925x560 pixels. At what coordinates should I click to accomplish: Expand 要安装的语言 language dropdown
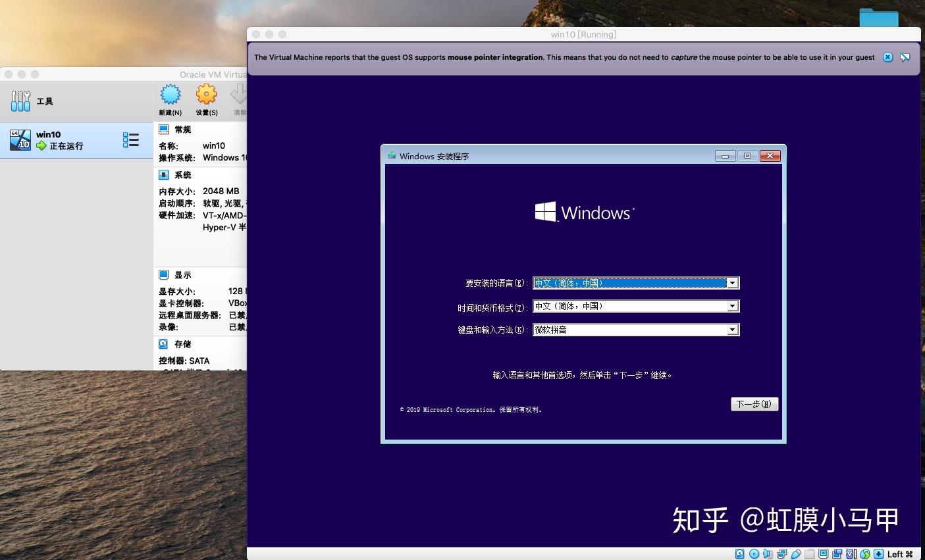tap(732, 283)
